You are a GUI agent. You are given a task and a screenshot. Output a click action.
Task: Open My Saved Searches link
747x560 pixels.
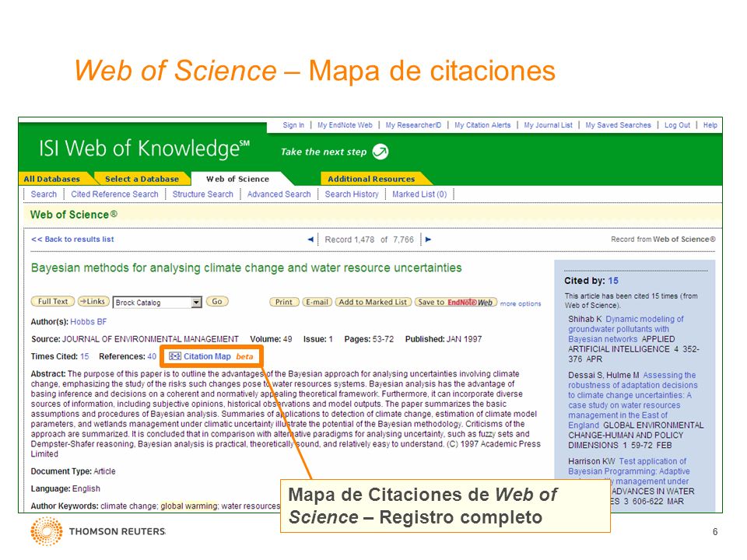[x=619, y=125]
